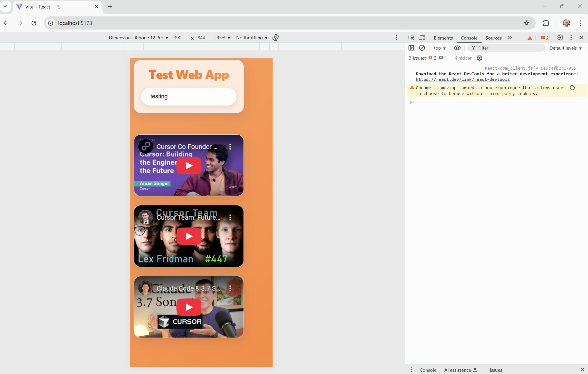The width and height of the screenshot is (588, 374).
Task: Click the issues settings gear icon
Action: tap(479, 58)
